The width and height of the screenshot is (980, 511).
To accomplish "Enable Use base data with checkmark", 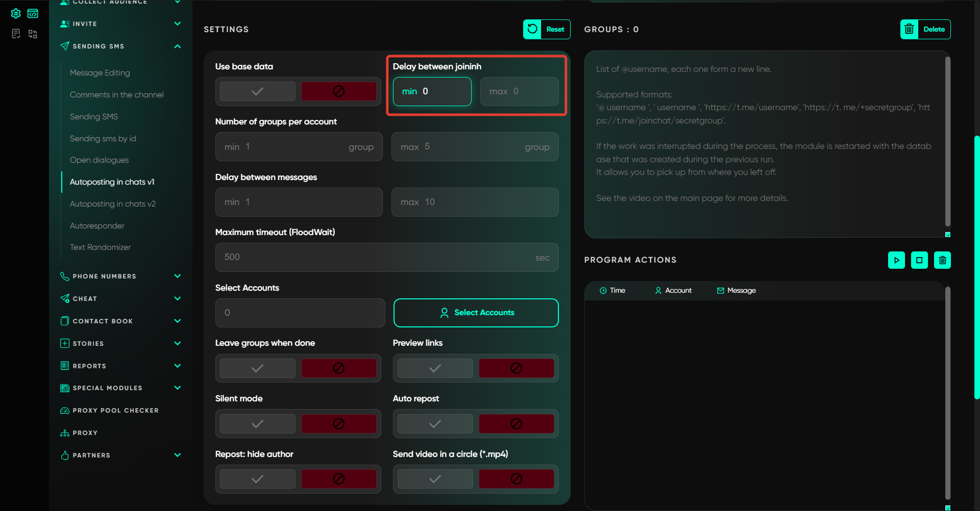I will [258, 91].
